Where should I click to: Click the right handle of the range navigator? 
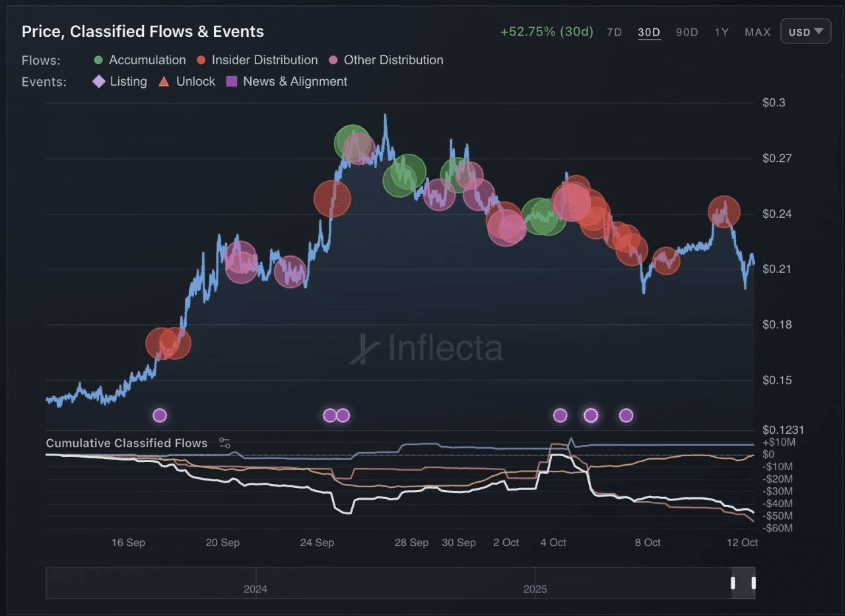point(753,583)
